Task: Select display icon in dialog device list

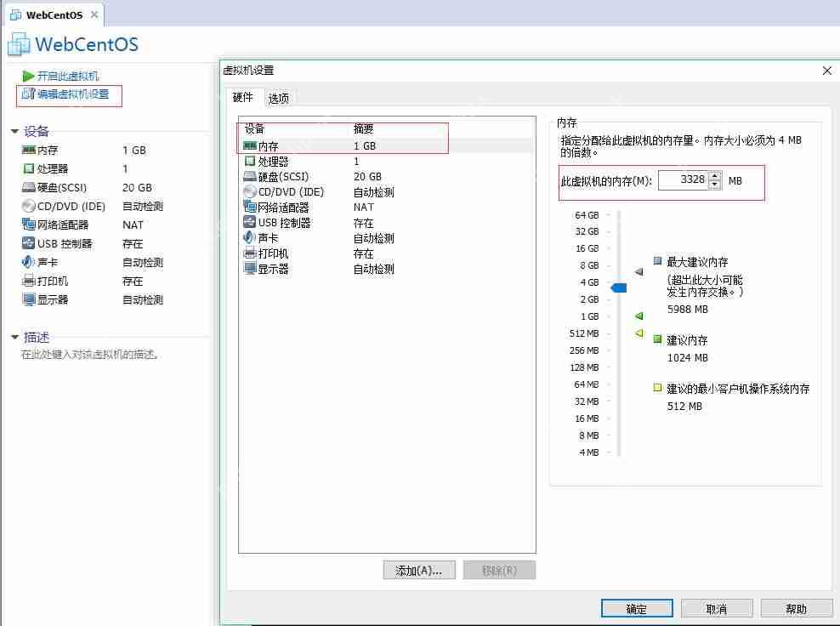Action: (250, 269)
